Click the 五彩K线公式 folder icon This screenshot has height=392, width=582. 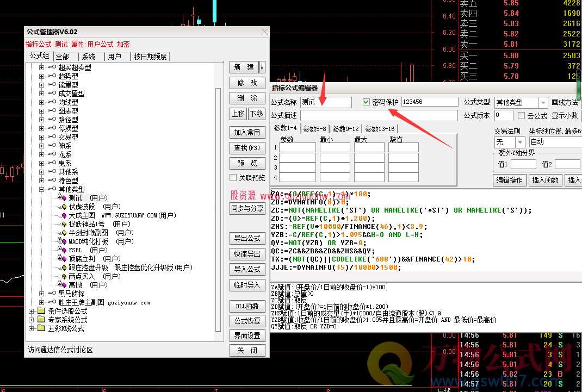[41, 328]
